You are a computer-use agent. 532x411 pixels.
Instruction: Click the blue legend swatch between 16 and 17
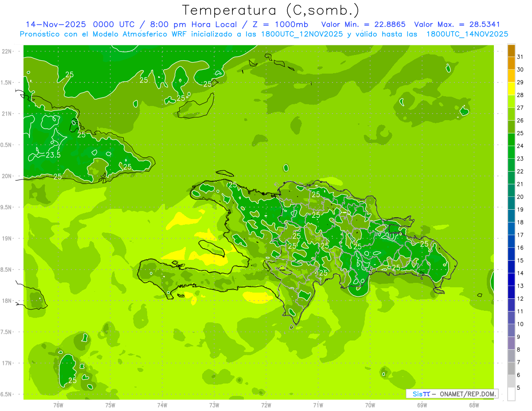[x=511, y=242]
